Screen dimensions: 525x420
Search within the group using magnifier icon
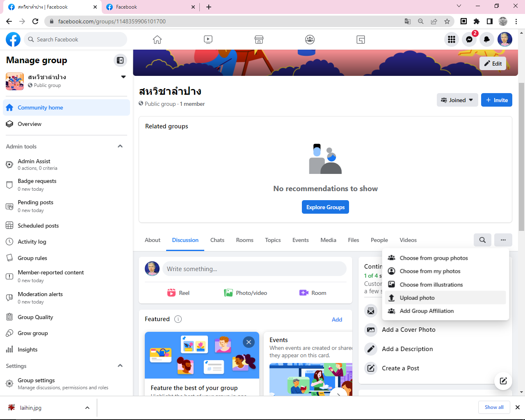coord(482,240)
